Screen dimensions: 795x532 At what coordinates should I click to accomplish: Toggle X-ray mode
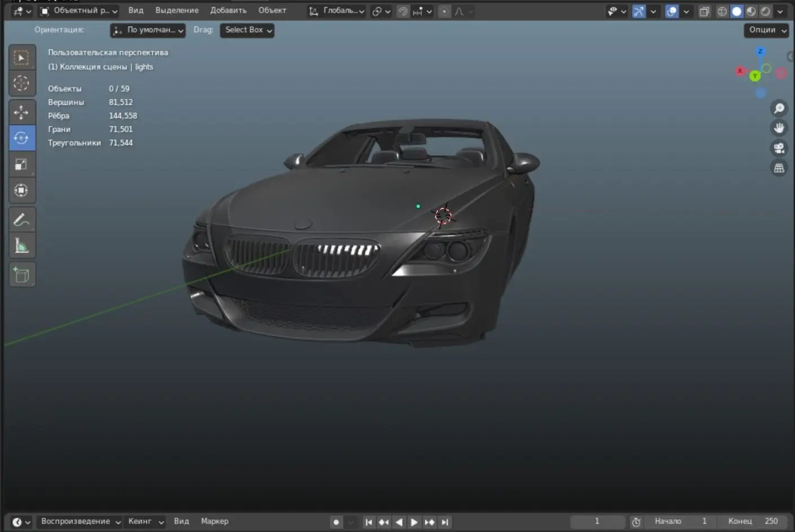[704, 11]
